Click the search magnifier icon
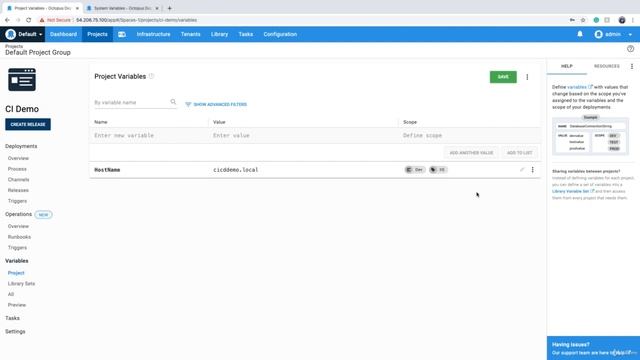Screen dimensions: 640x360 coord(173,102)
